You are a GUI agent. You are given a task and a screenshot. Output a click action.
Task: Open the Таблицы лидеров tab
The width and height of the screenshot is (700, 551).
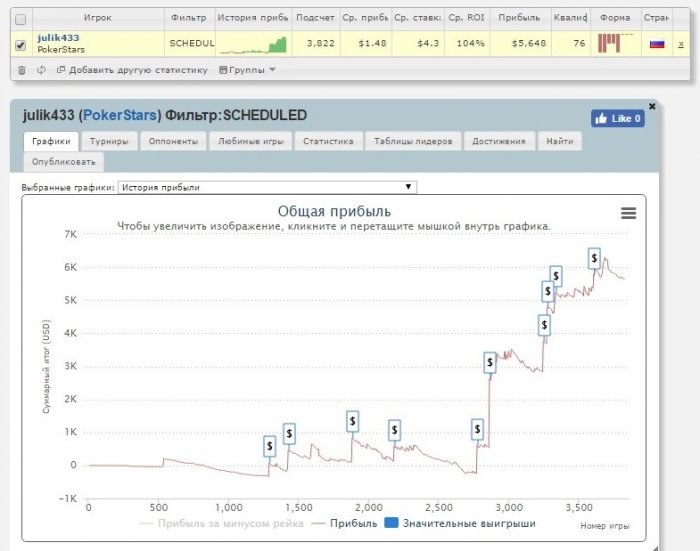click(x=413, y=141)
